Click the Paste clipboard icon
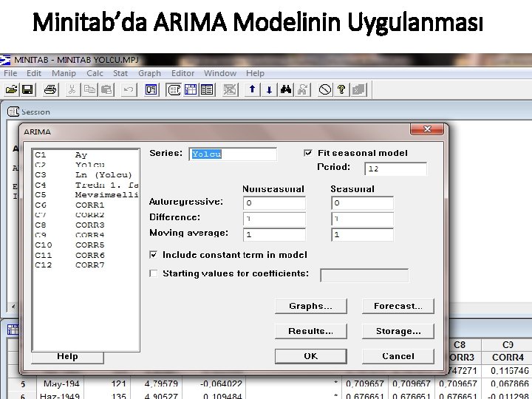This screenshot has width=532, height=399. coord(106,89)
